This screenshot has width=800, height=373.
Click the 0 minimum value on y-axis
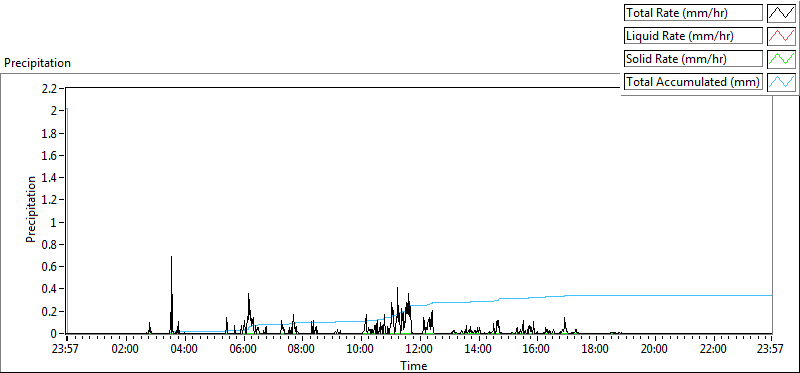click(56, 334)
